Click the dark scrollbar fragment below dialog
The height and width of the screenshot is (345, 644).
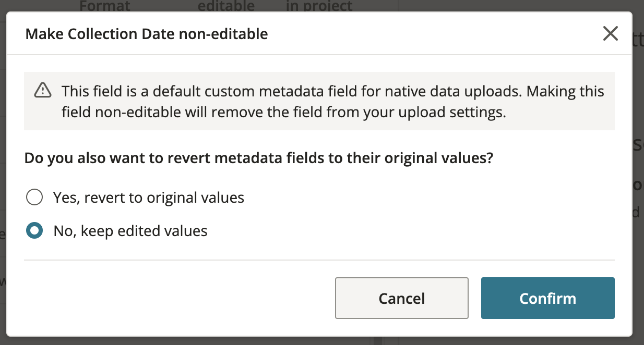pos(378,341)
